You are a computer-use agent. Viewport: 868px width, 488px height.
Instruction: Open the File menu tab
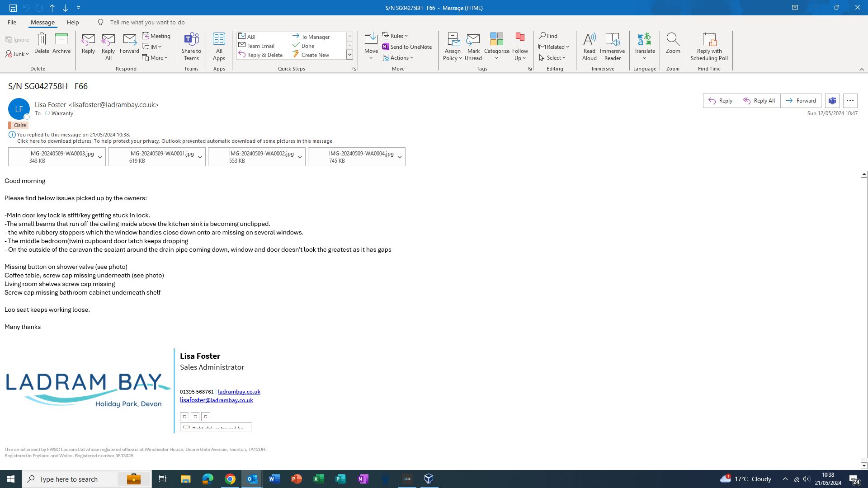(12, 22)
